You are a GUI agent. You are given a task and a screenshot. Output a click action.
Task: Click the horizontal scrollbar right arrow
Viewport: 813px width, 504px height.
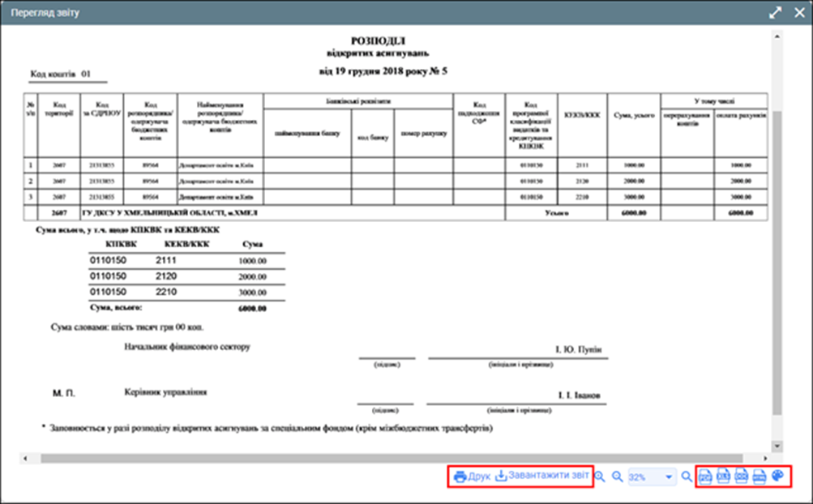pos(764,458)
